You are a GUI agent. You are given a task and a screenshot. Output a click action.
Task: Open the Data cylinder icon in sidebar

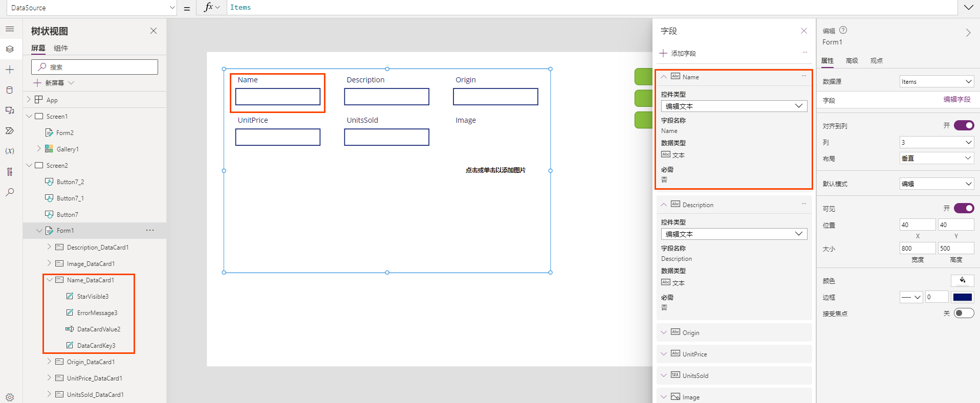10,90
